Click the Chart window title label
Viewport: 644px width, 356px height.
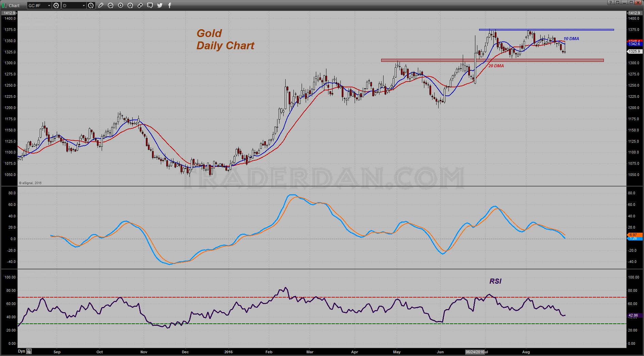coord(14,5)
